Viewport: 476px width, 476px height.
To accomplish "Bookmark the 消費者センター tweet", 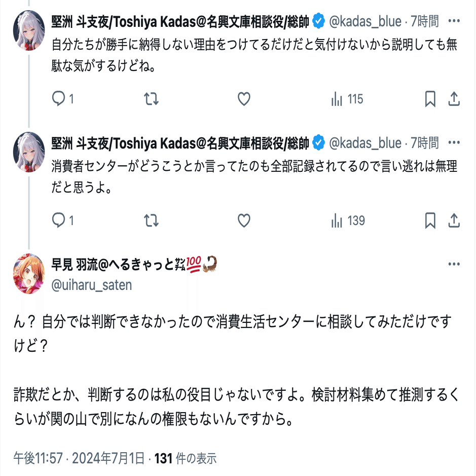I will click(430, 221).
